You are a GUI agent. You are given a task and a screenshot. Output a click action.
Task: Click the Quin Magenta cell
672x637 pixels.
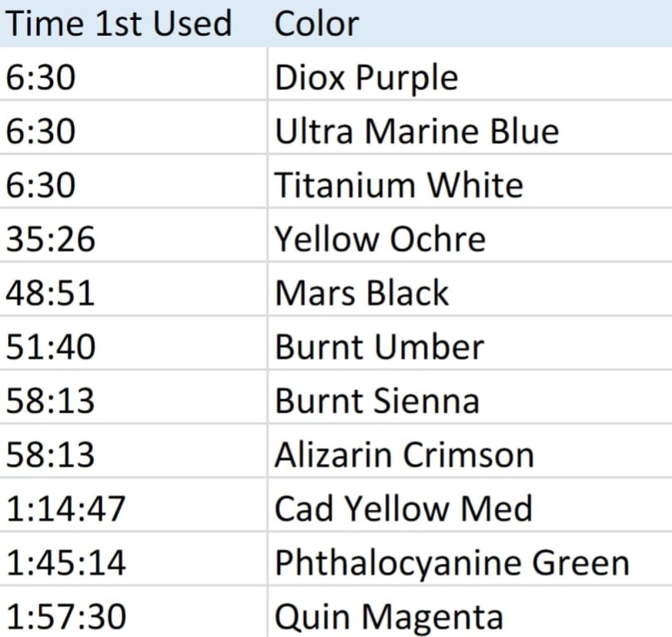(x=388, y=616)
